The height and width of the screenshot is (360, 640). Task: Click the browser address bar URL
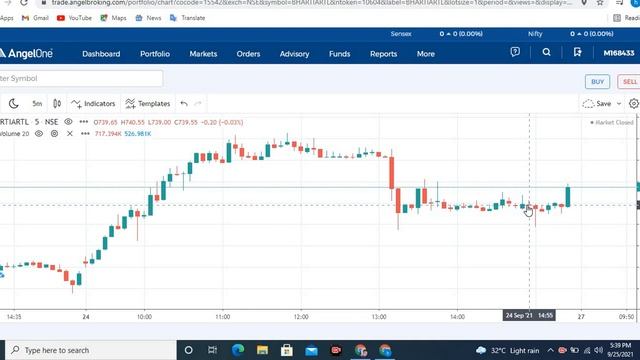[311, 3]
